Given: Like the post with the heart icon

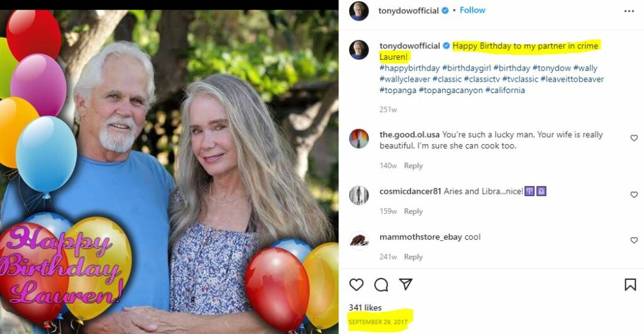Looking at the screenshot, I should tap(356, 284).
